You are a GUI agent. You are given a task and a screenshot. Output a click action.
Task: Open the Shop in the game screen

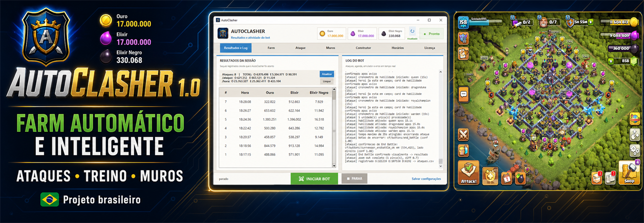629,172
